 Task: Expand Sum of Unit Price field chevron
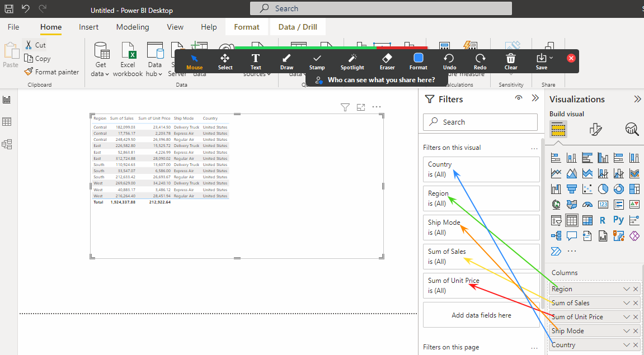tap(626, 317)
